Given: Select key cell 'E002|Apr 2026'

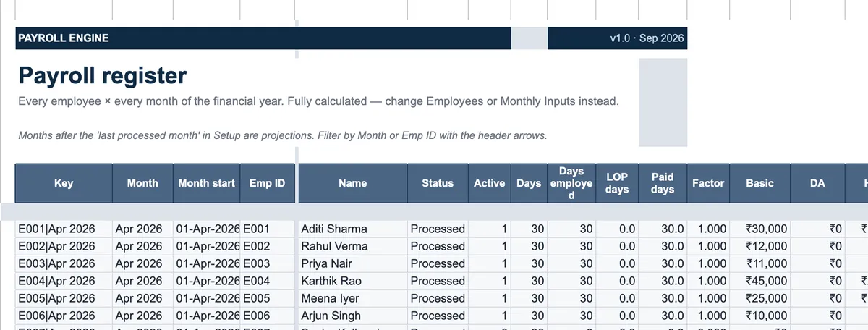Looking at the screenshot, I should coord(64,246).
